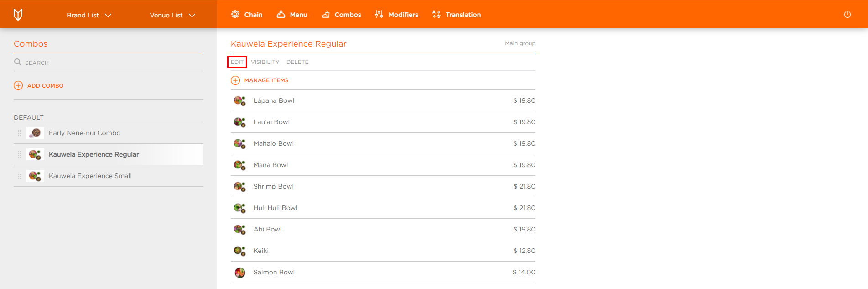The width and height of the screenshot is (868, 289).
Task: Click the Shrimp Bowl item image
Action: (x=240, y=186)
